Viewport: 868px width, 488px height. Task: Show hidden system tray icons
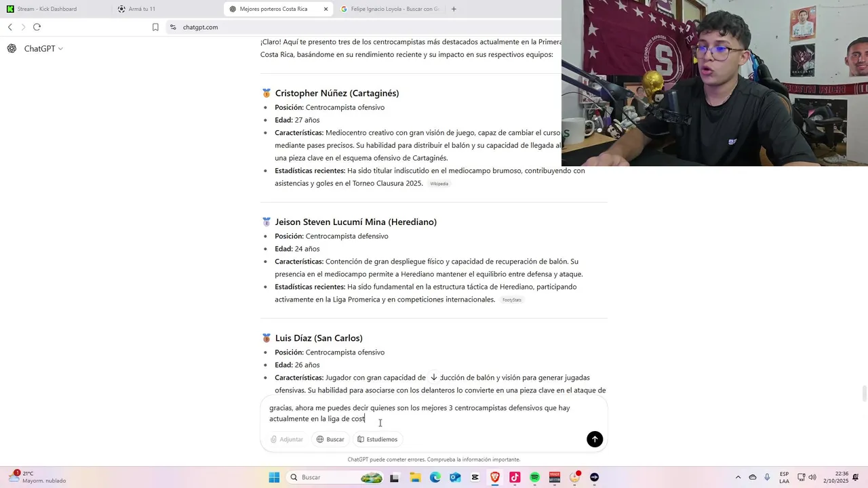737,477
